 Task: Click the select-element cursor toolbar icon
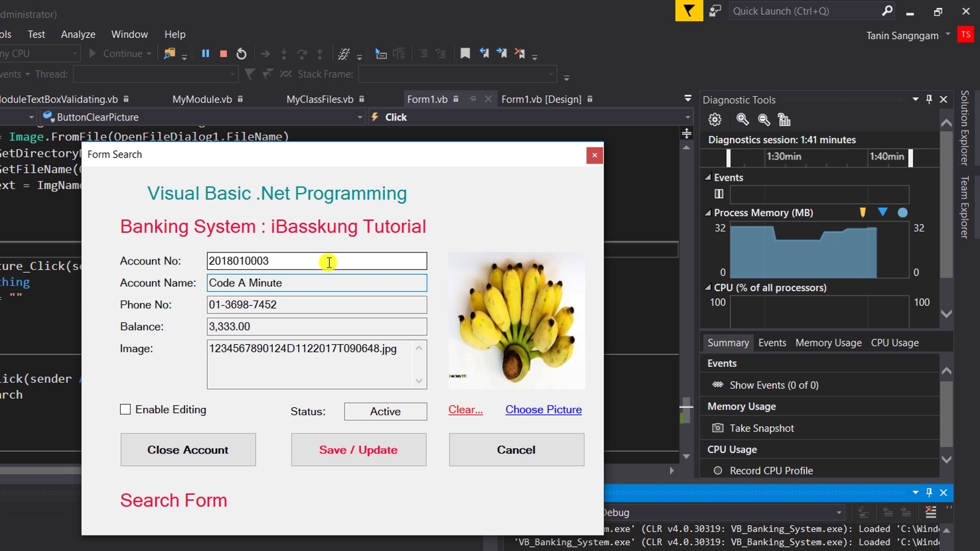click(381, 54)
